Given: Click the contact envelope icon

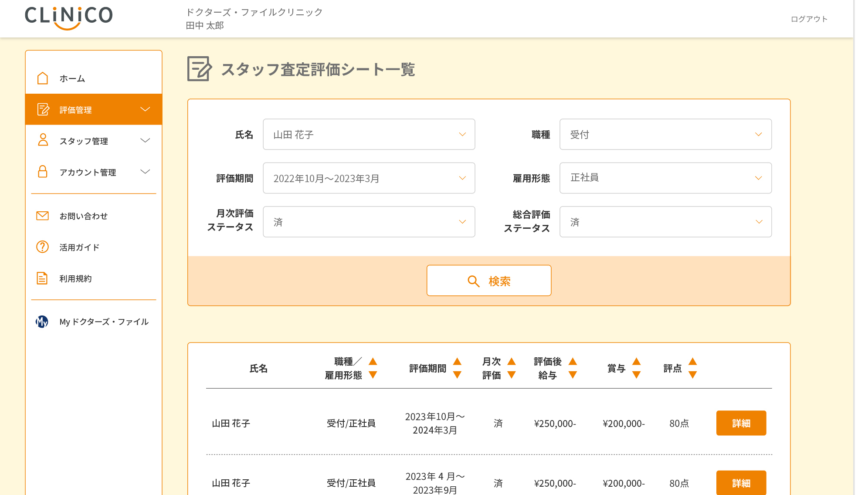Looking at the screenshot, I should pos(43,216).
